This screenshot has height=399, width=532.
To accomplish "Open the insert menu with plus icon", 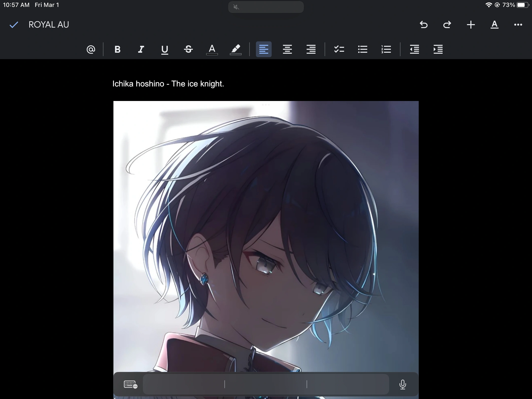I will tap(471, 25).
